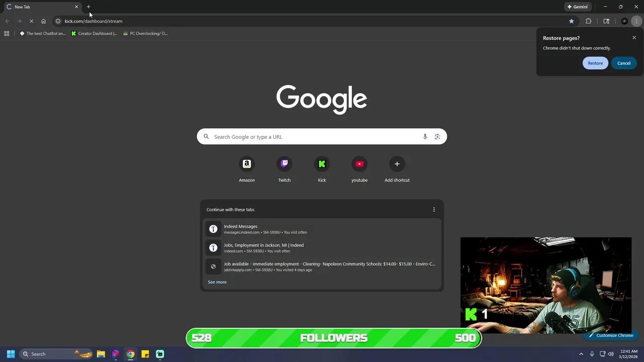Go back to the previous page
This screenshot has width=644, height=362.
coord(7,21)
